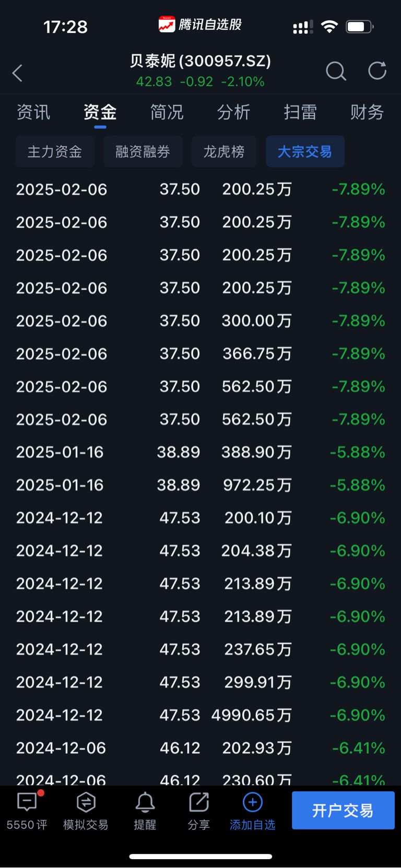The width and height of the screenshot is (401, 868).
Task: Switch to the 资讯 tab
Action: point(33,112)
